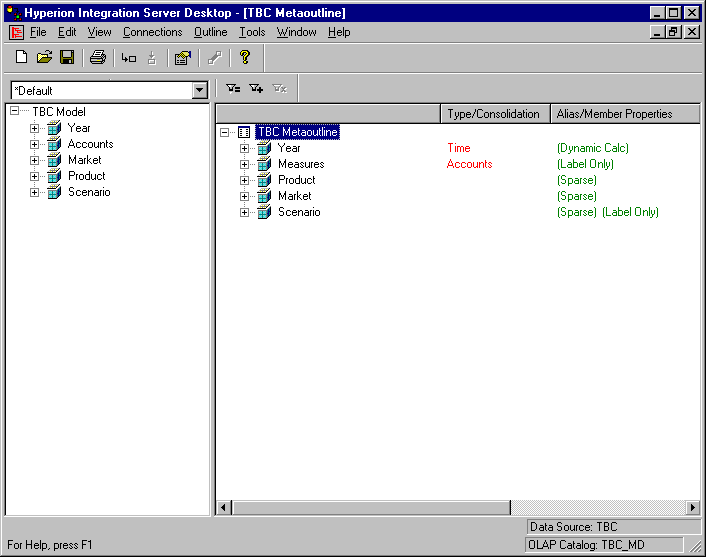Click the Alias/Member Properties column header
This screenshot has width=706, height=557.
[x=625, y=114]
